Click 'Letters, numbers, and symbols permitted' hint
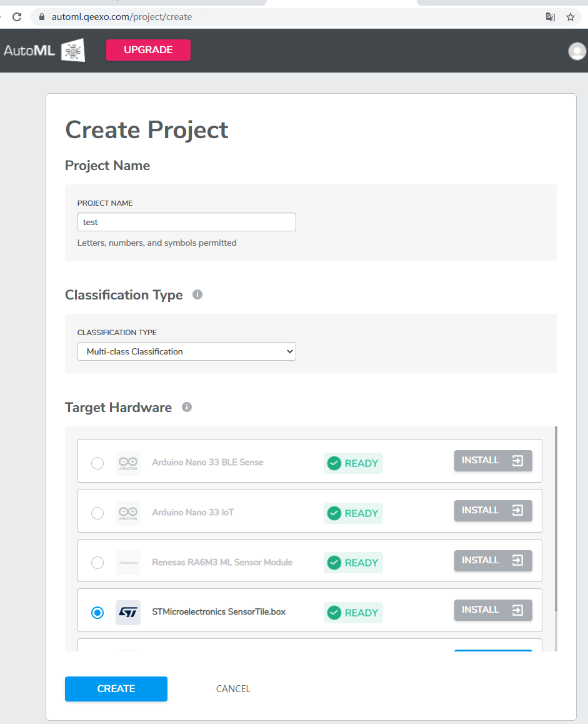 point(157,243)
